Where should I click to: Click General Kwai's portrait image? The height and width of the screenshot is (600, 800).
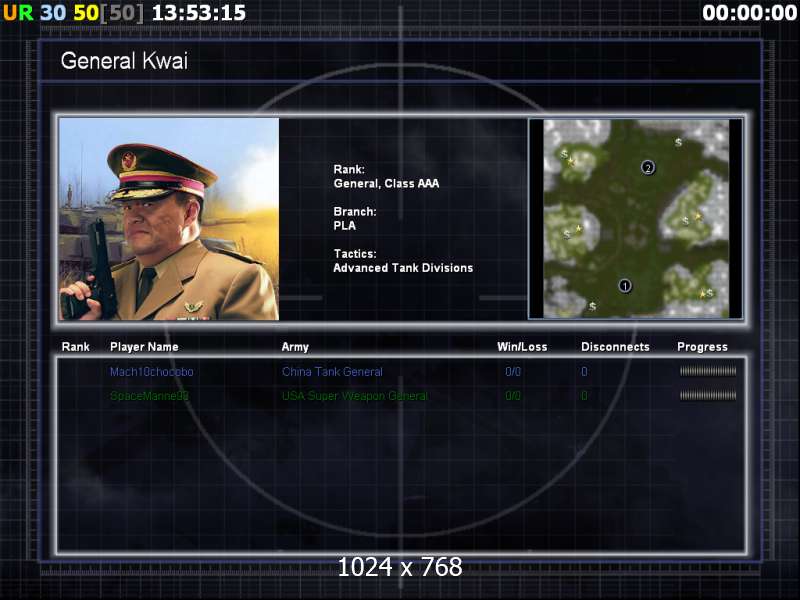(x=169, y=219)
